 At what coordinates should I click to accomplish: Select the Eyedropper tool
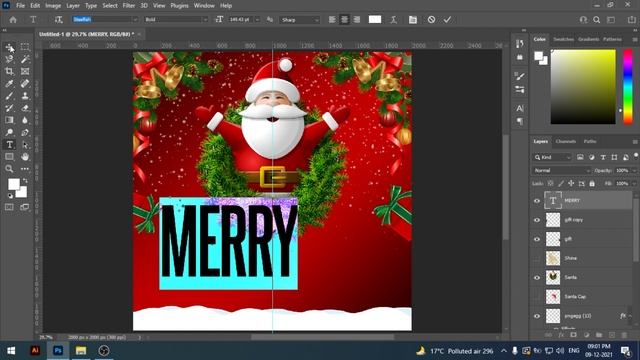click(x=9, y=84)
